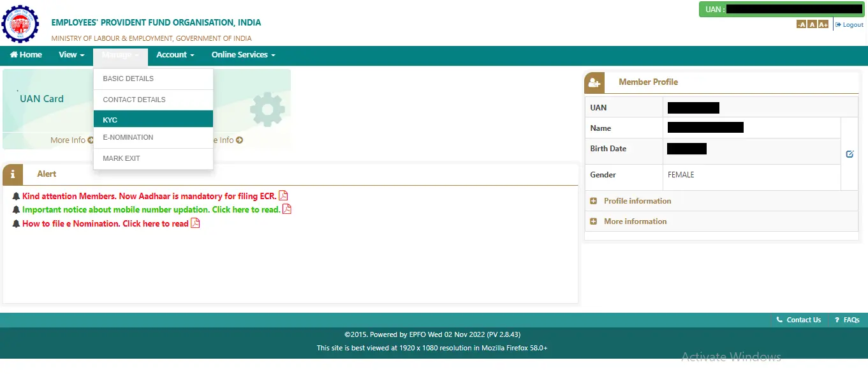Open the View dropdown menu

71,55
